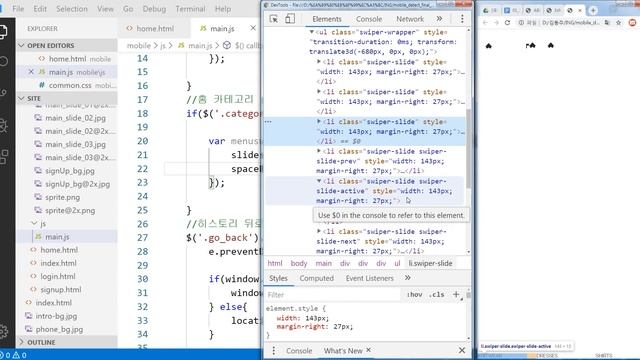Open login.html in the explorer
This screenshot has height=360, width=640.
point(58,276)
